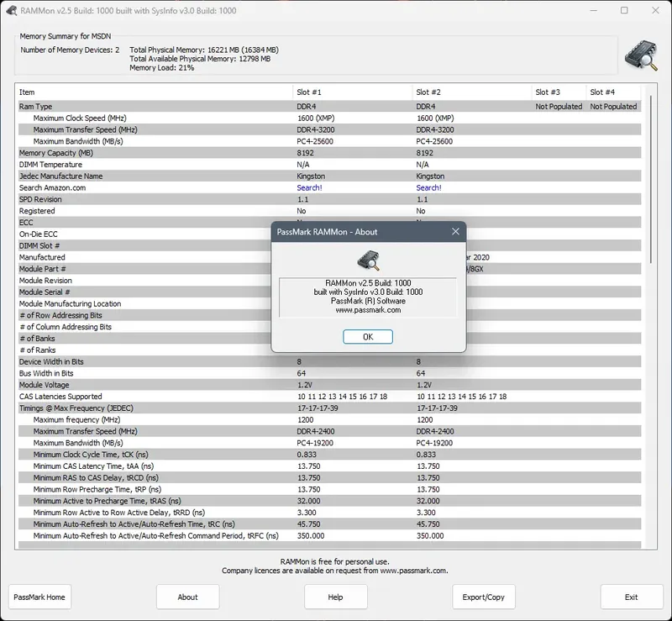Click Device Width in Bits label
This screenshot has width=672, height=621.
[x=51, y=361]
